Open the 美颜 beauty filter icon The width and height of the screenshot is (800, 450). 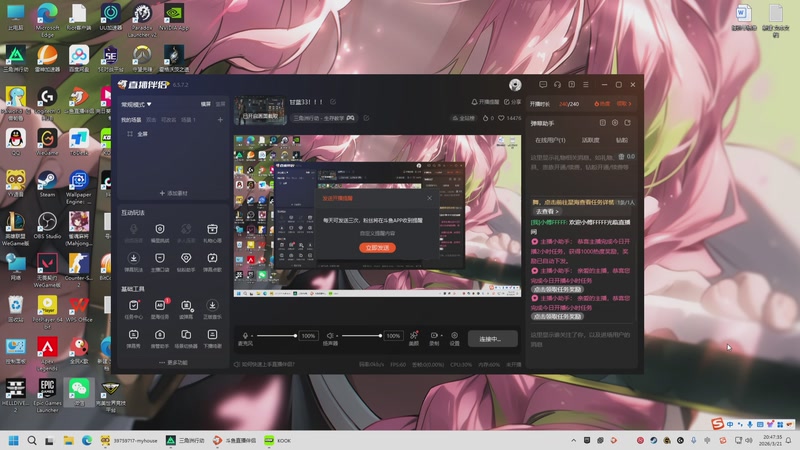414,338
